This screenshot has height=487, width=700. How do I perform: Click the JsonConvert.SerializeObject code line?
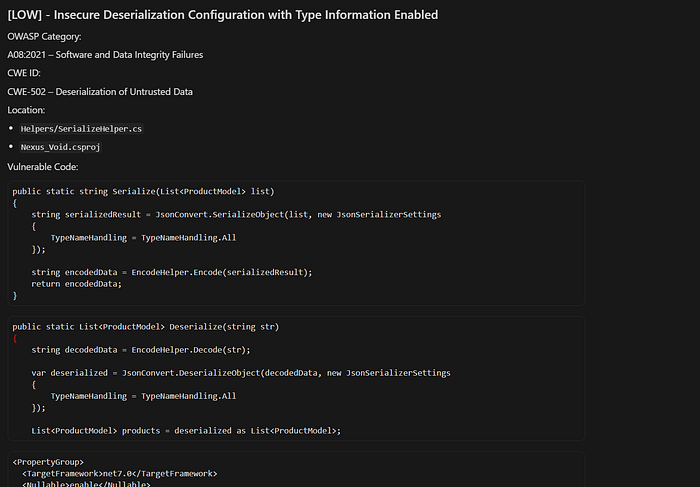coord(236,215)
